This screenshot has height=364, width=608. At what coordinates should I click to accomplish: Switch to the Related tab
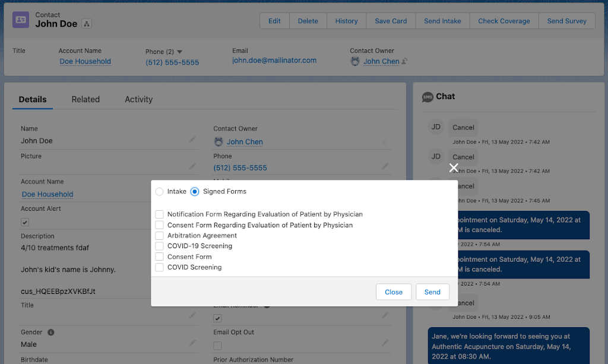[85, 99]
